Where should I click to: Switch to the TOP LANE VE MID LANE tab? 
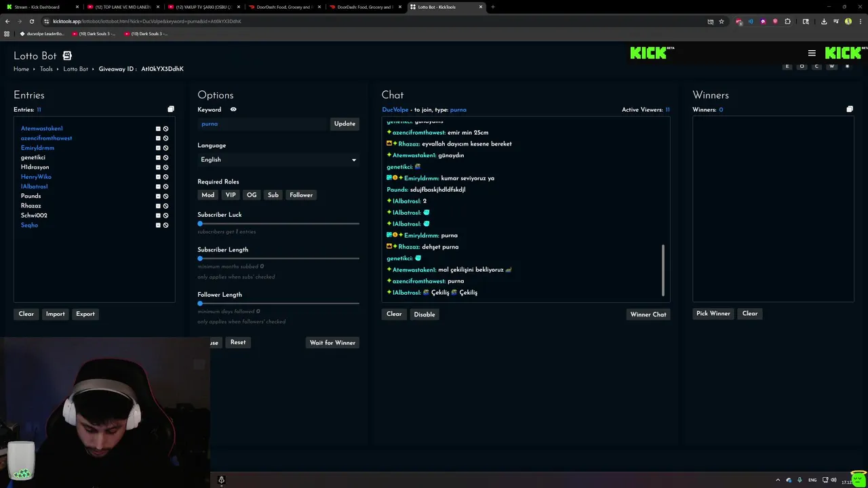click(x=122, y=7)
